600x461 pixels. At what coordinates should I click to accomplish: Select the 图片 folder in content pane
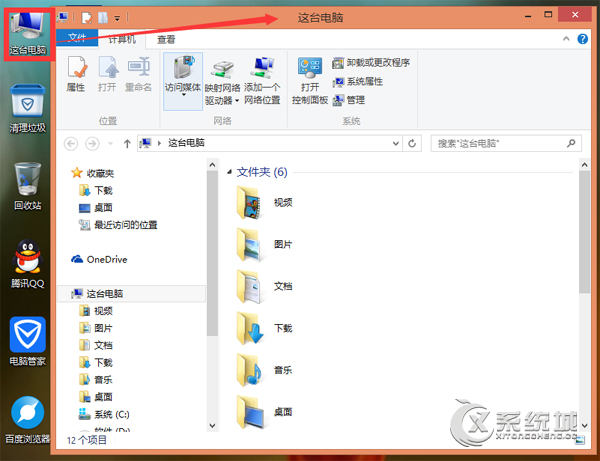(264, 244)
